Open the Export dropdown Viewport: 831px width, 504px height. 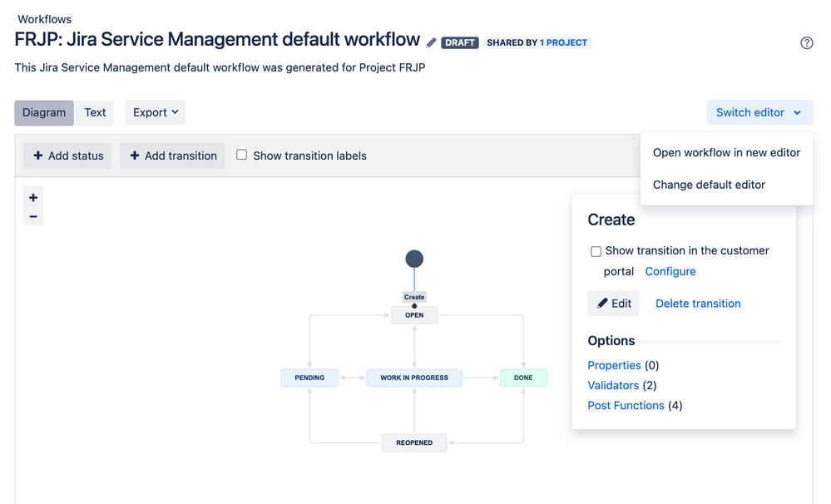pos(155,112)
